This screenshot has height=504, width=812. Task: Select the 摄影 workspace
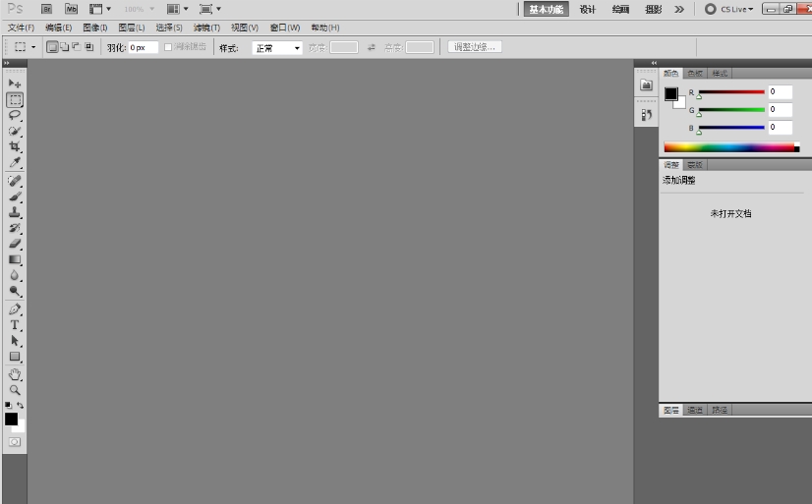point(654,9)
